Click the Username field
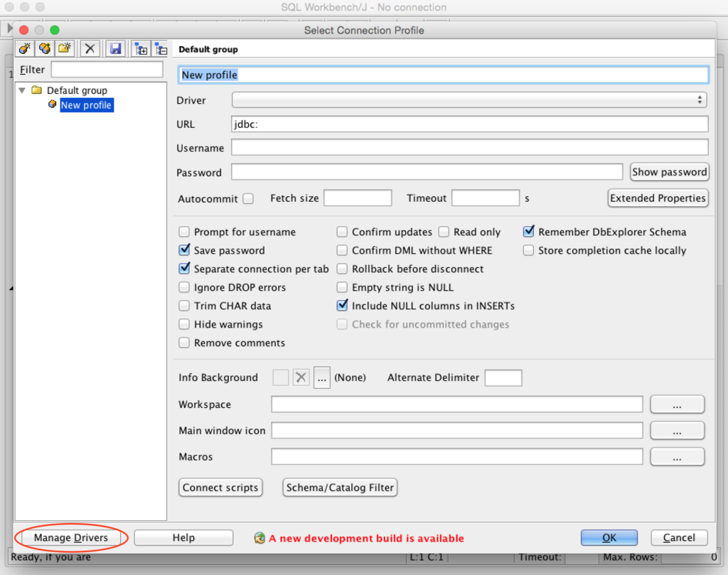The image size is (728, 575). [469, 148]
